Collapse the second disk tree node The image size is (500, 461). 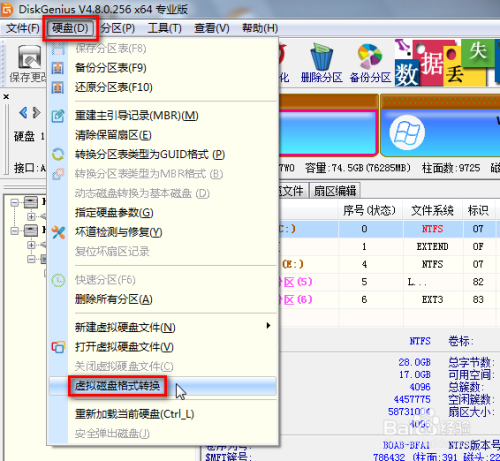pos(15,231)
